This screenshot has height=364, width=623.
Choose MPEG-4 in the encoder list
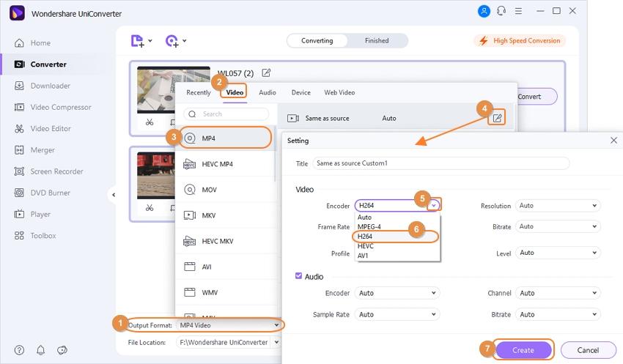(x=397, y=226)
